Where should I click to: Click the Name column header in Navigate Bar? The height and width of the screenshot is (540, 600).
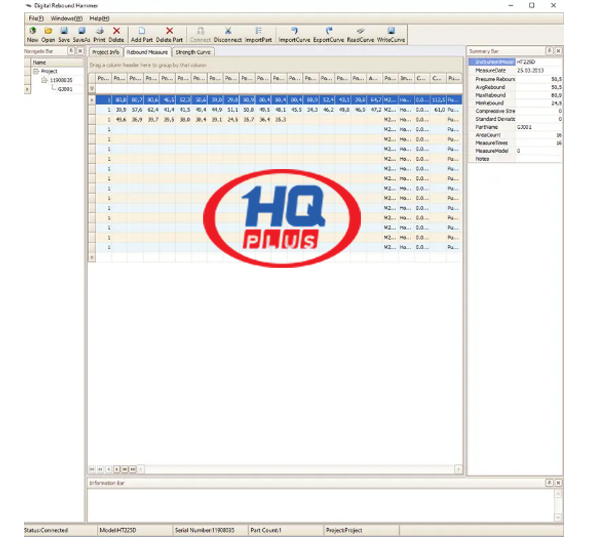[x=57, y=62]
